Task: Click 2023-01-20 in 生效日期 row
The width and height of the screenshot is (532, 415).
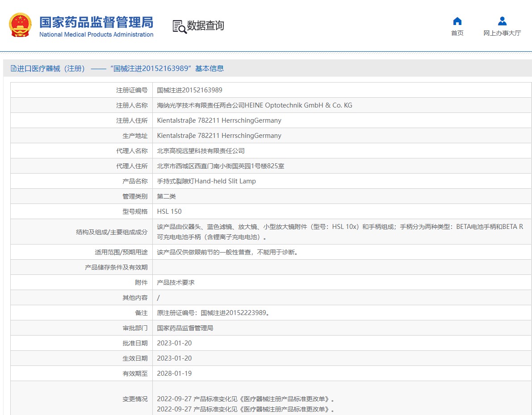Action: tap(174, 358)
